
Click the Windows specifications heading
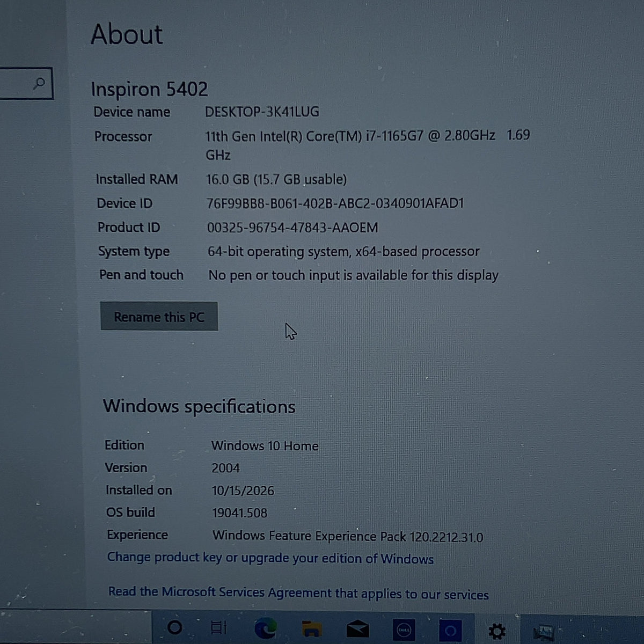click(199, 407)
